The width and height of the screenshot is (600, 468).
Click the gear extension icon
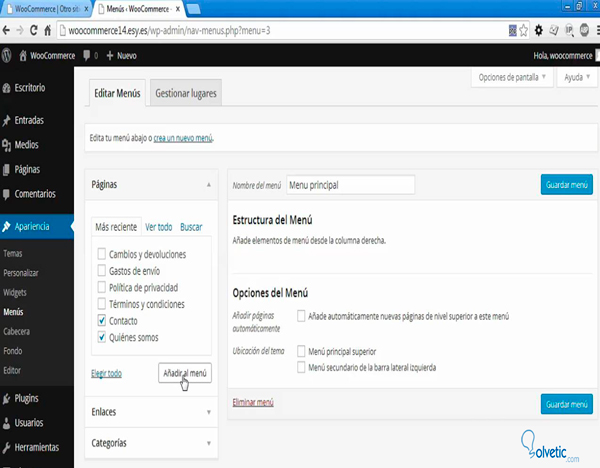(539, 30)
